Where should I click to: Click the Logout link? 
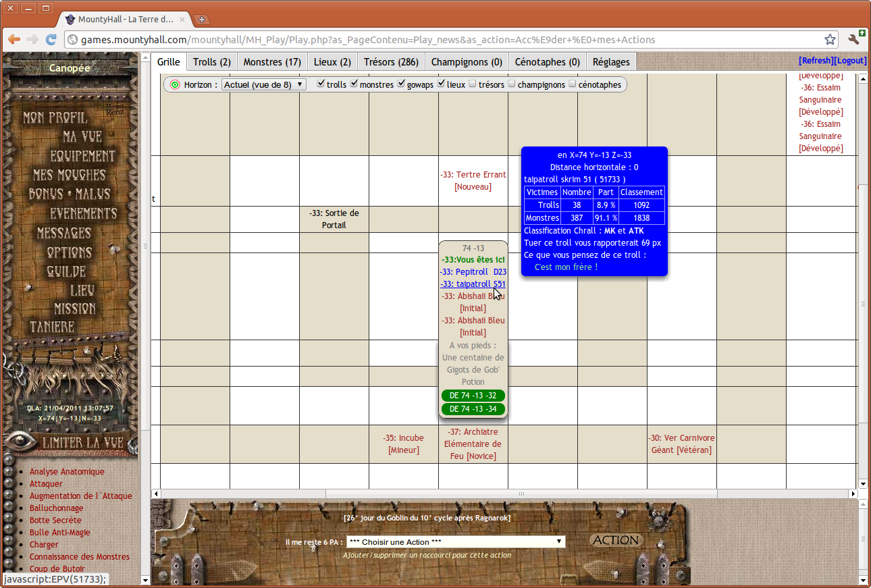coord(850,61)
